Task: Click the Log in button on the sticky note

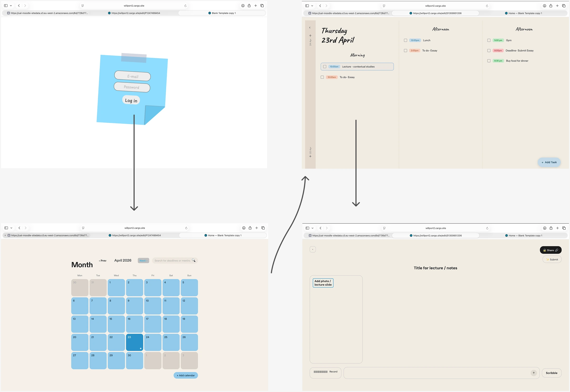Action: [x=131, y=100]
